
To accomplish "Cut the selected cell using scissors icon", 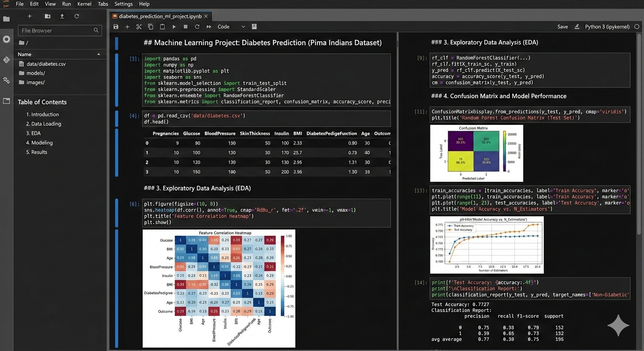I will point(139,27).
